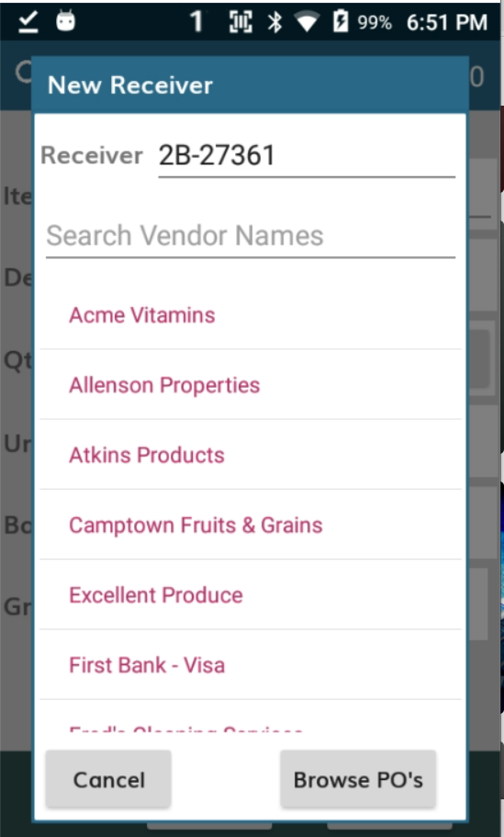This screenshot has width=504, height=837.
Task: Tap the Android debug robot status icon
Action: (65, 21)
